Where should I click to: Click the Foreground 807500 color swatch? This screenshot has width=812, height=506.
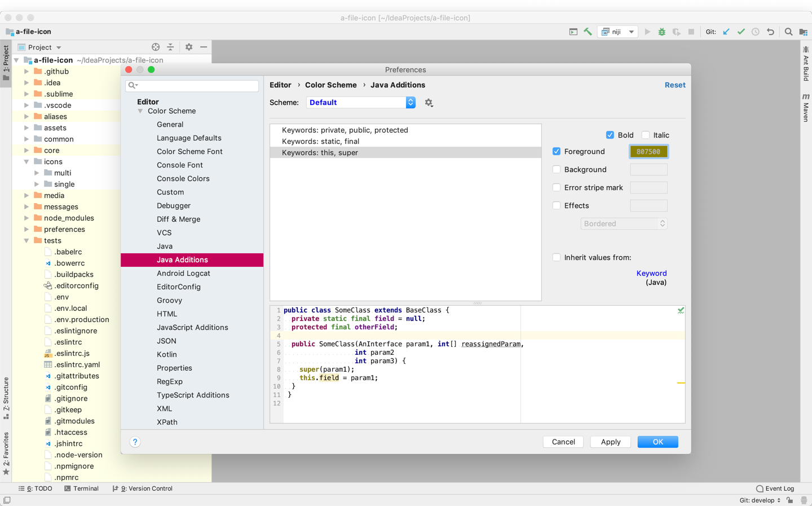tap(648, 152)
